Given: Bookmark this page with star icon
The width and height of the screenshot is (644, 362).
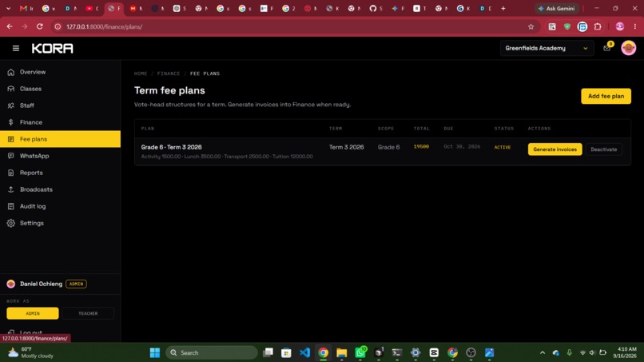Looking at the screenshot, I should [x=531, y=26].
